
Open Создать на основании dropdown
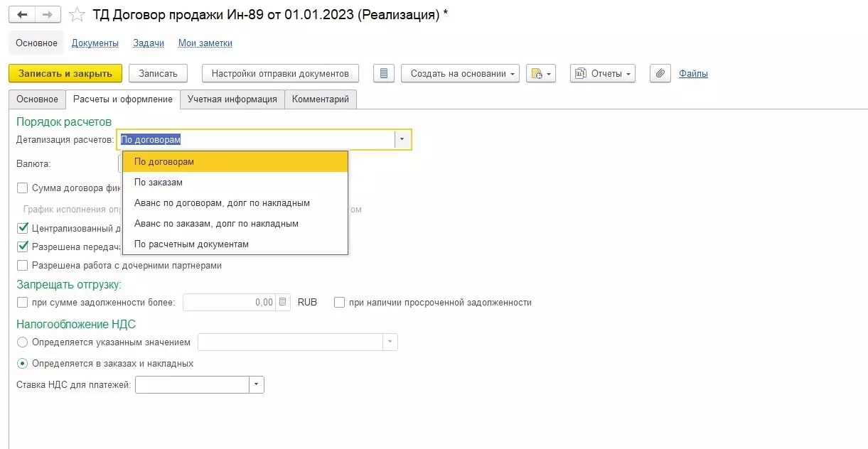pyautogui.click(x=460, y=73)
